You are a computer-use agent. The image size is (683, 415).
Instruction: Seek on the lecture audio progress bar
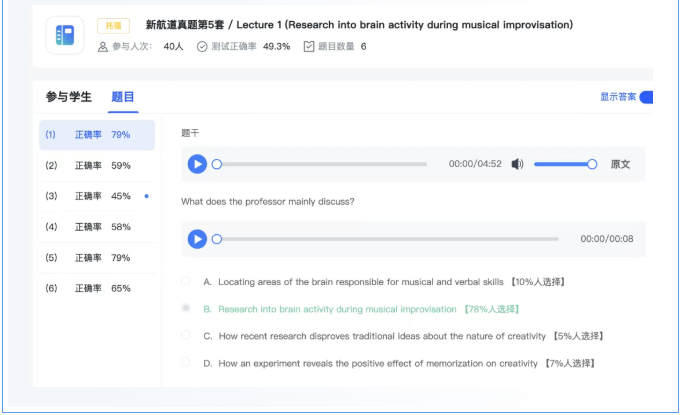[x=320, y=164]
